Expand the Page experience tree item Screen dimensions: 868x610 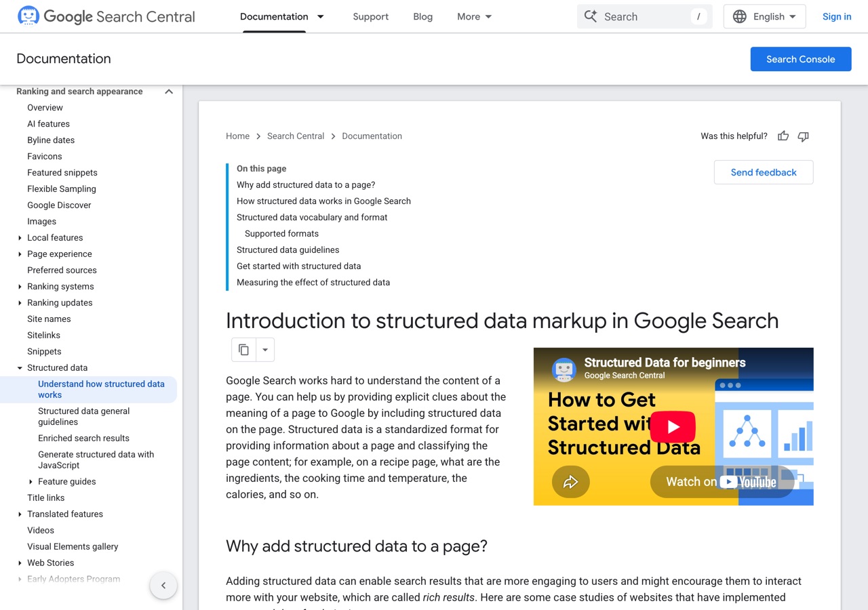pyautogui.click(x=20, y=254)
